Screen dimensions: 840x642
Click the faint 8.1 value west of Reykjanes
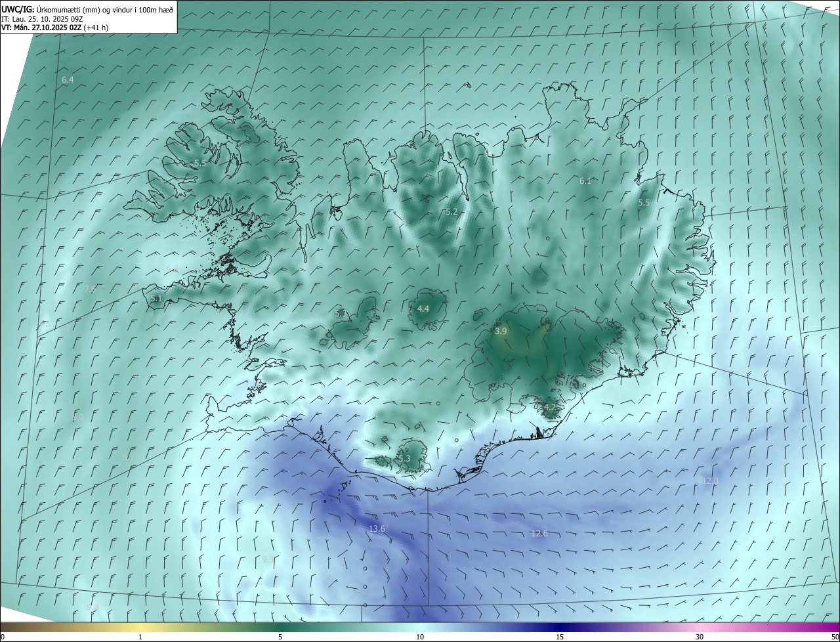coord(128,456)
